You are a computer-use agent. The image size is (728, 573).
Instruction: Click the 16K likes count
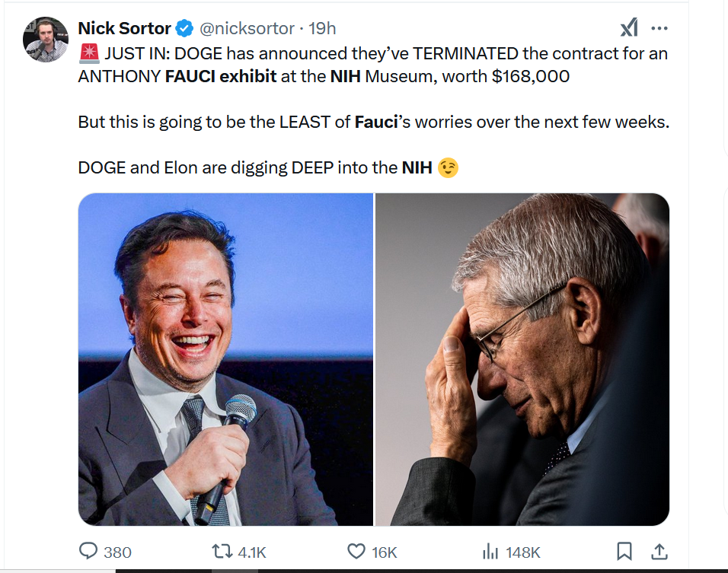coord(384,552)
